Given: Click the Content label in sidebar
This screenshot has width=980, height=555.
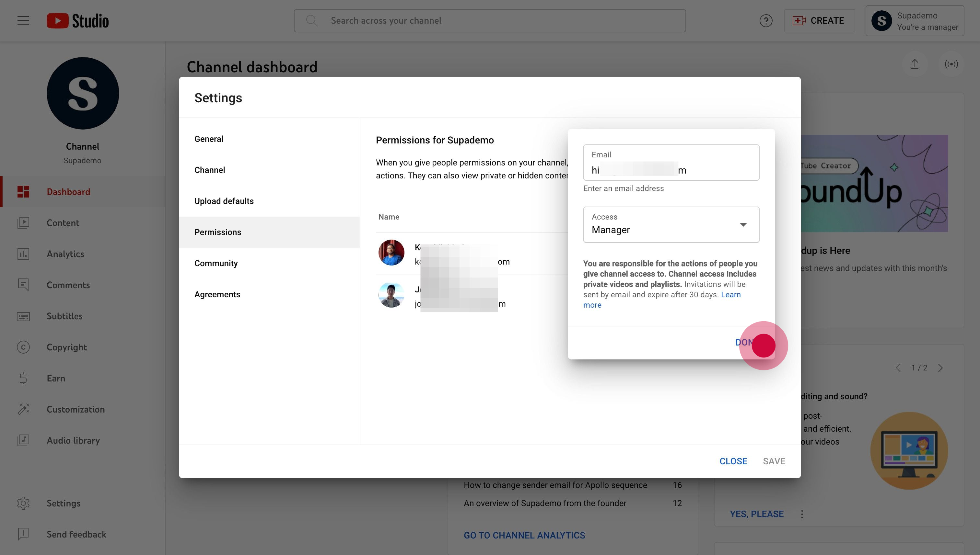Looking at the screenshot, I should [63, 223].
